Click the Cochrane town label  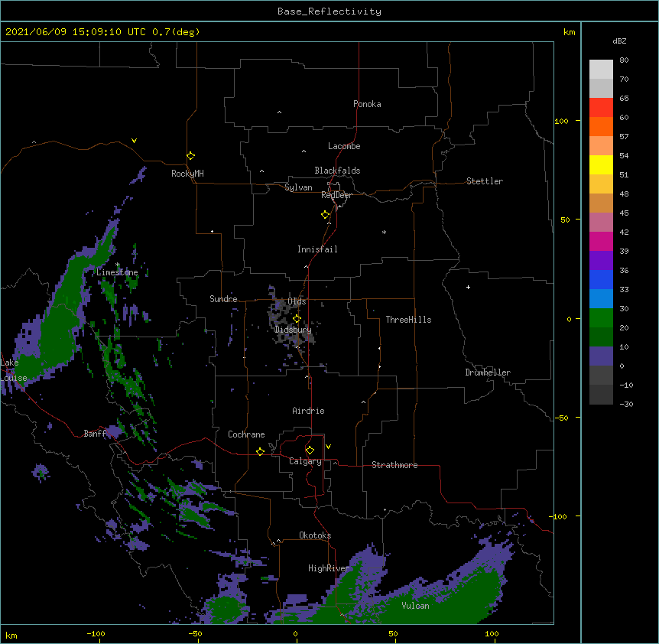pyautogui.click(x=246, y=434)
